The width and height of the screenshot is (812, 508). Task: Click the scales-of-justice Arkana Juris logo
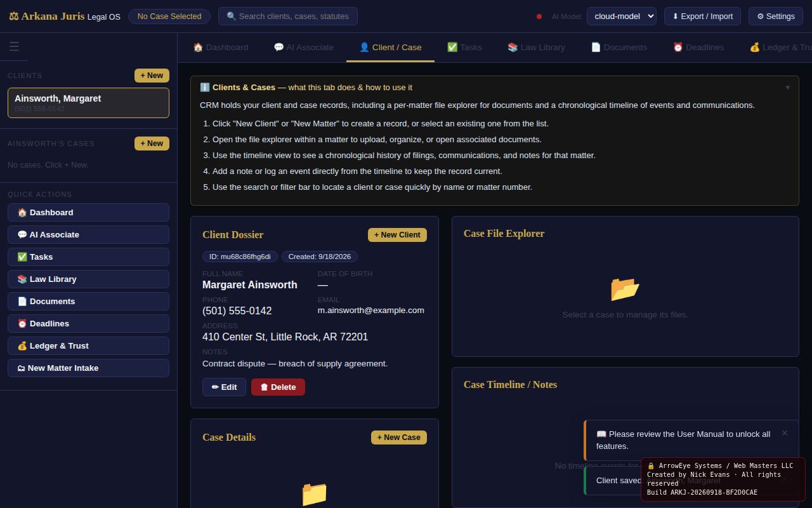coord(13,16)
